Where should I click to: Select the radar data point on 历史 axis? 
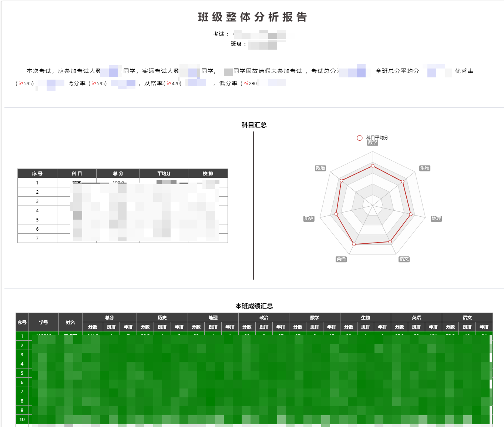pos(336,214)
